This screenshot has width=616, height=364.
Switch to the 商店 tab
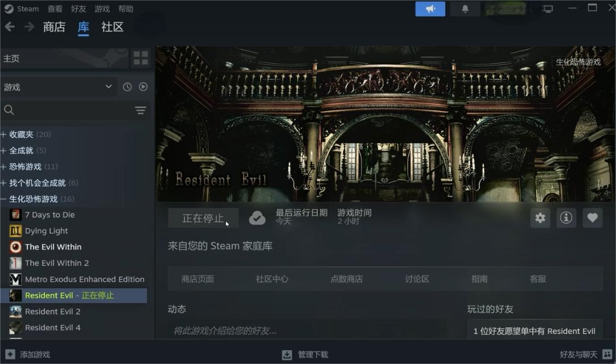coord(54,27)
